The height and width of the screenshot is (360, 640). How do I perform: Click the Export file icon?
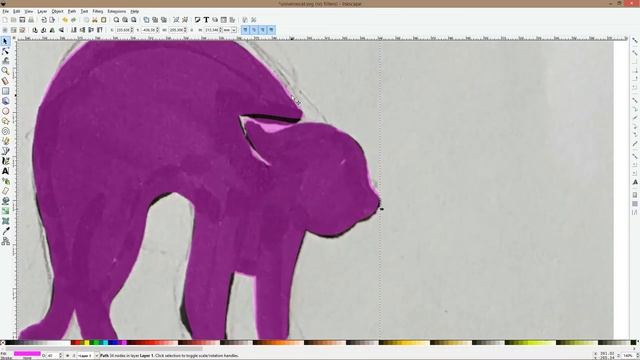[x=52, y=20]
